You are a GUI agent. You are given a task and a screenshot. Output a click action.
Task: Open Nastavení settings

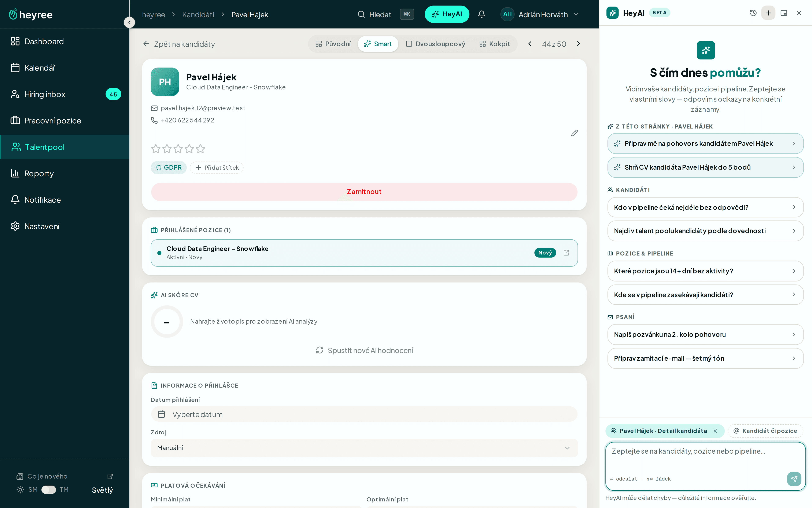coord(65,226)
